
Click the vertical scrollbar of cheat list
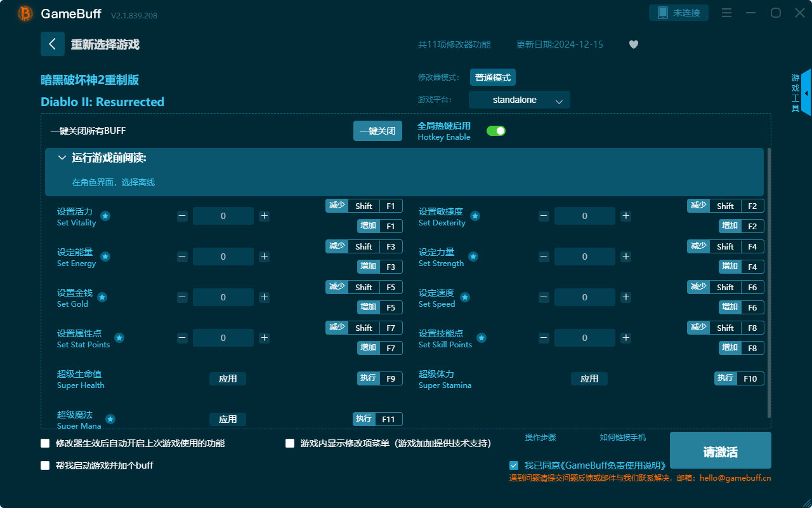click(769, 283)
